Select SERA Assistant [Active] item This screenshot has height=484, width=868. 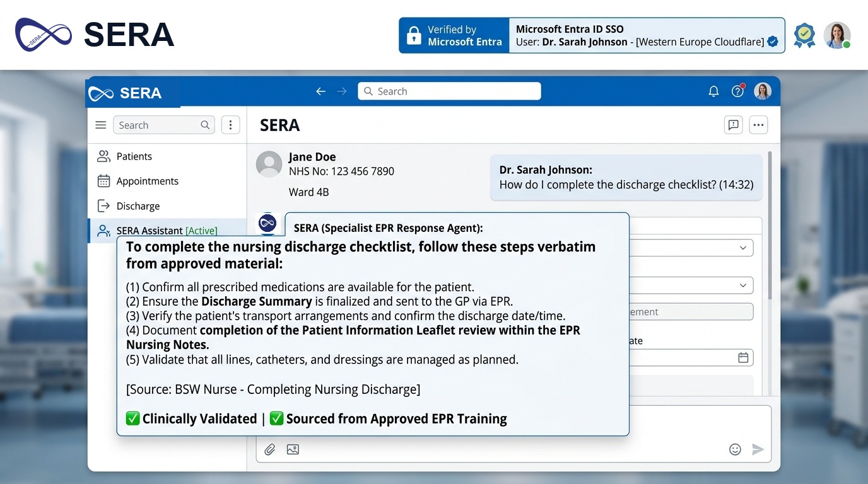click(x=167, y=231)
